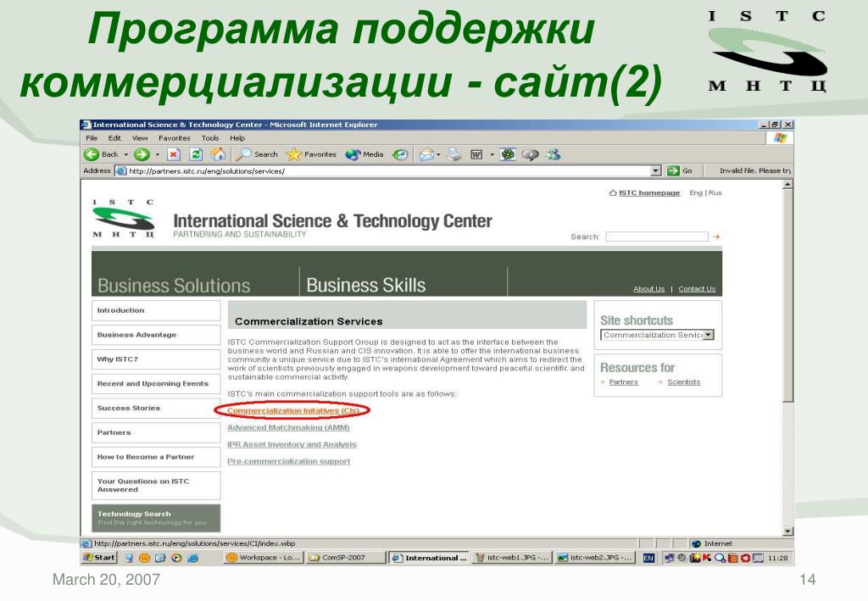The height and width of the screenshot is (601, 868).
Task: Open the Tools menu
Action: coord(210,138)
